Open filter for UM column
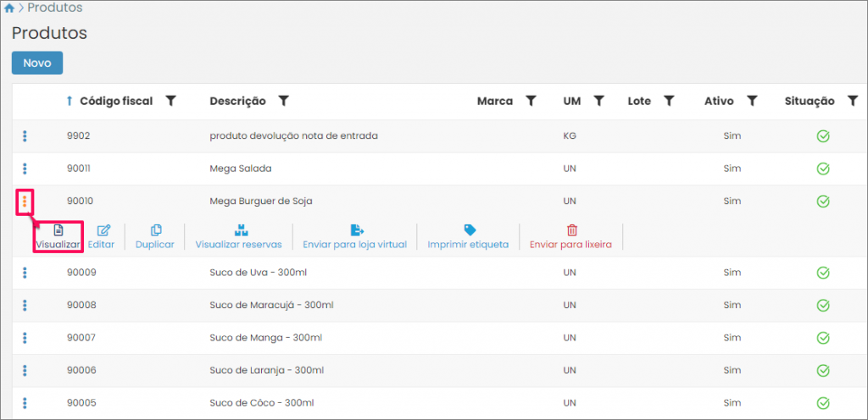The width and height of the screenshot is (868, 420). (598, 102)
